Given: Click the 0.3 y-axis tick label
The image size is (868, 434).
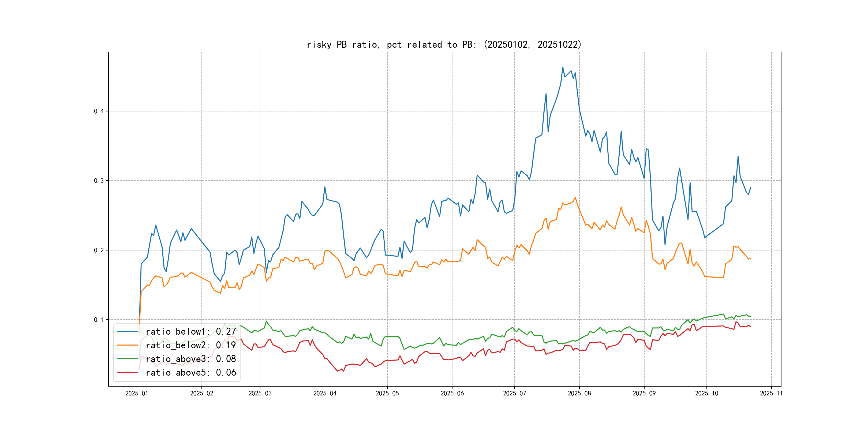Looking at the screenshot, I should click(x=99, y=181).
